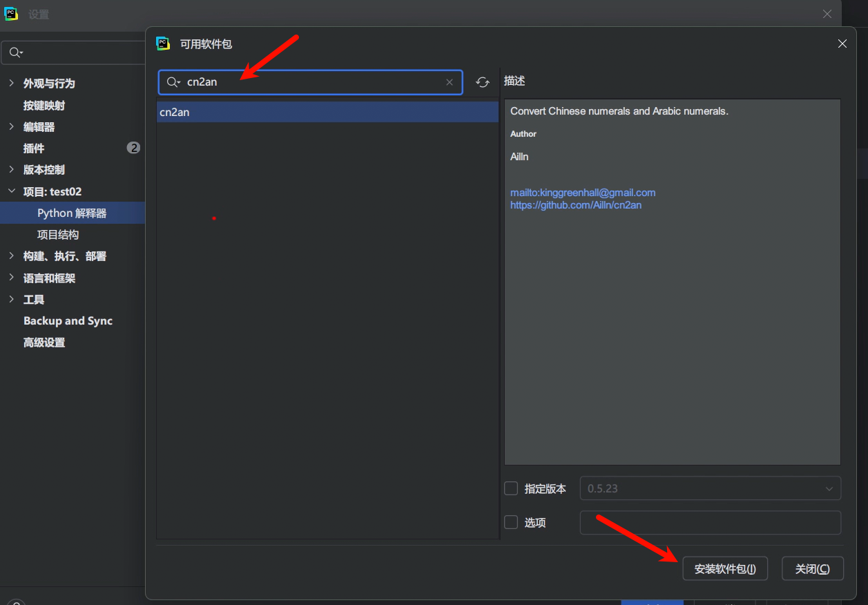Close the Settings window with X
868x605 pixels.
[827, 14]
